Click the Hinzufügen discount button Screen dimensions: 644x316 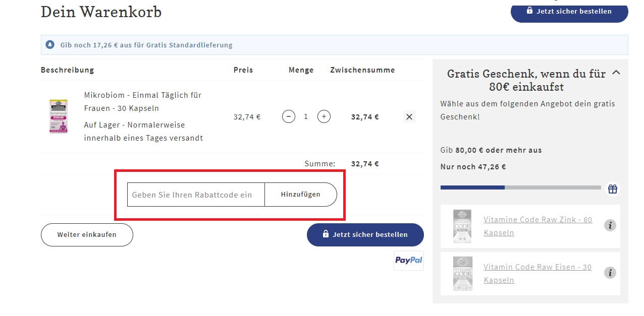pyautogui.click(x=301, y=195)
